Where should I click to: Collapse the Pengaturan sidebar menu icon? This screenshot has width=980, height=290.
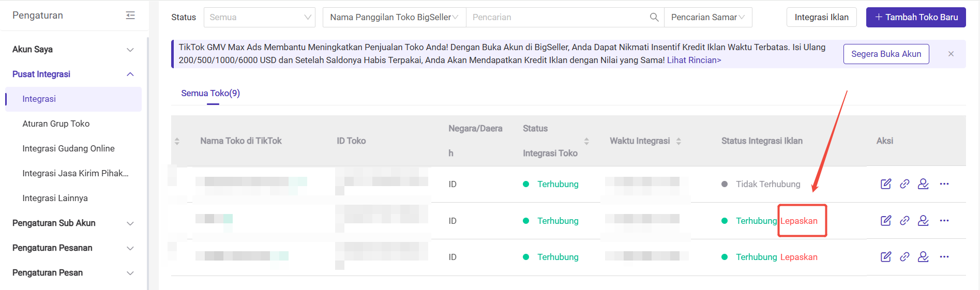[130, 16]
